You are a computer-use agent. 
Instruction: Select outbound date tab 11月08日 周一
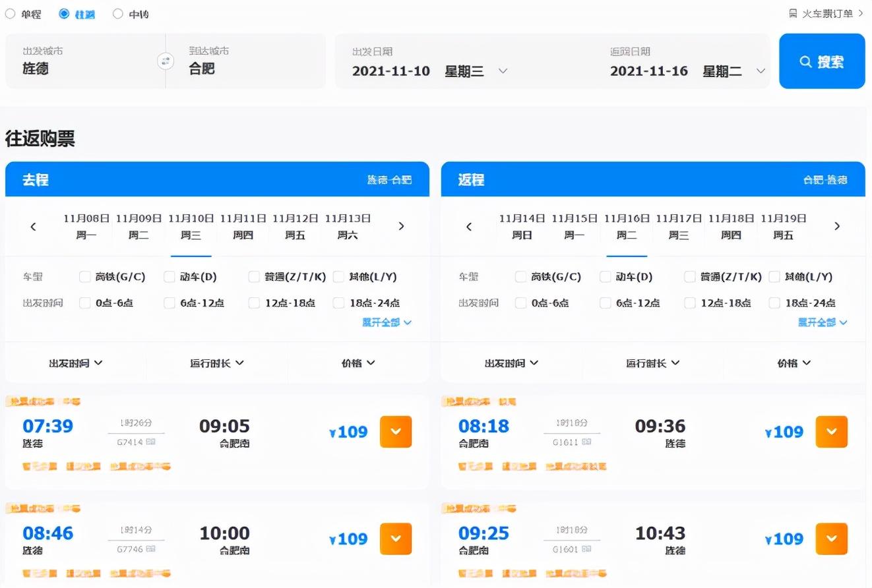[86, 227]
